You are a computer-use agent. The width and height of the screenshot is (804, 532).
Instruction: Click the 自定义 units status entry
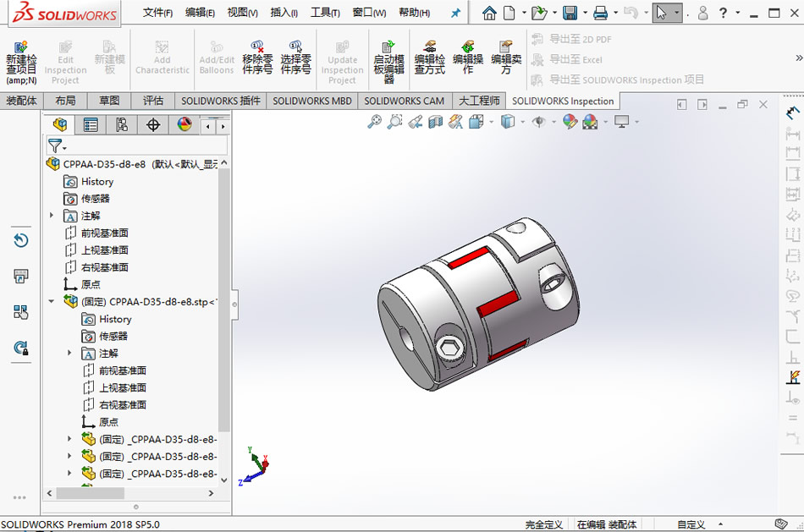coord(691,524)
